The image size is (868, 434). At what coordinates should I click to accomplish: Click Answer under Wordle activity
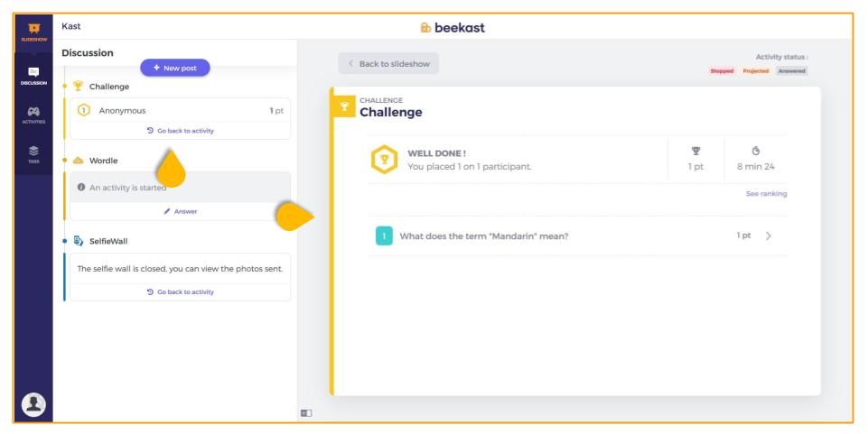181,211
